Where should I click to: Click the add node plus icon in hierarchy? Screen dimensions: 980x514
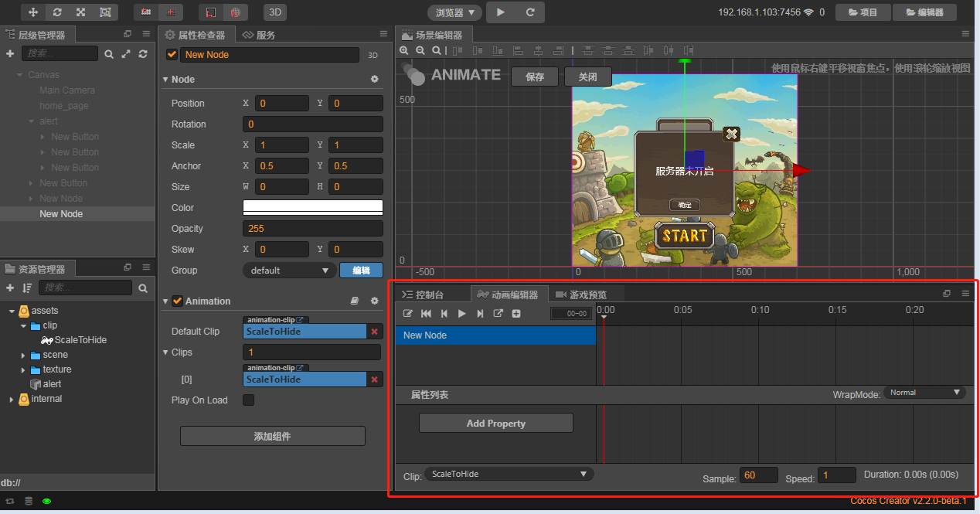click(10, 54)
